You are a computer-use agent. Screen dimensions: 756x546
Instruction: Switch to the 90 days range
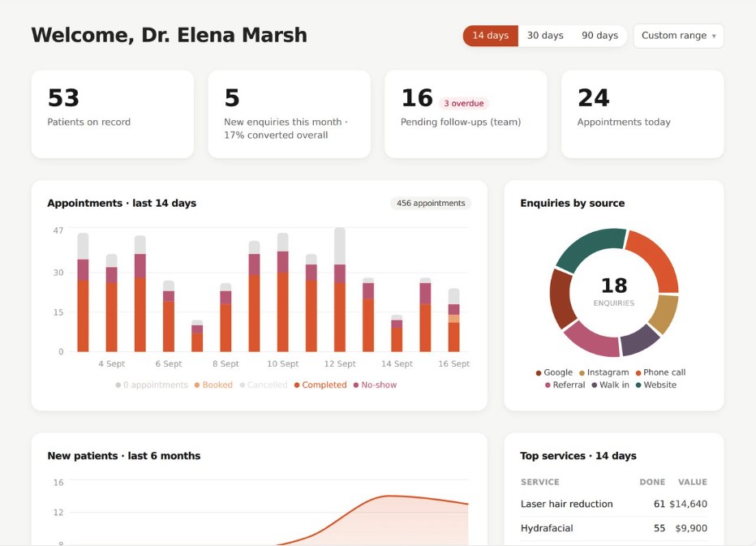[599, 36]
